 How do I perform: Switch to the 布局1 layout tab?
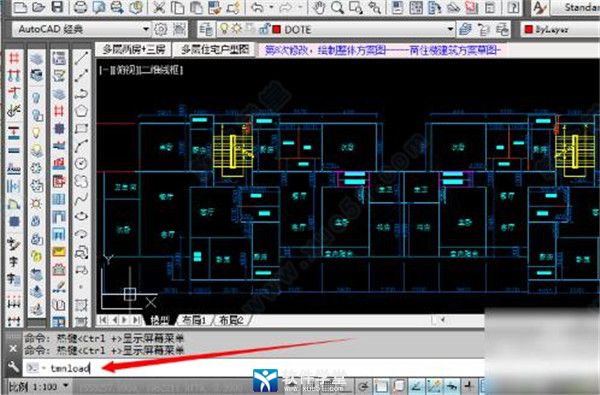pyautogui.click(x=194, y=320)
